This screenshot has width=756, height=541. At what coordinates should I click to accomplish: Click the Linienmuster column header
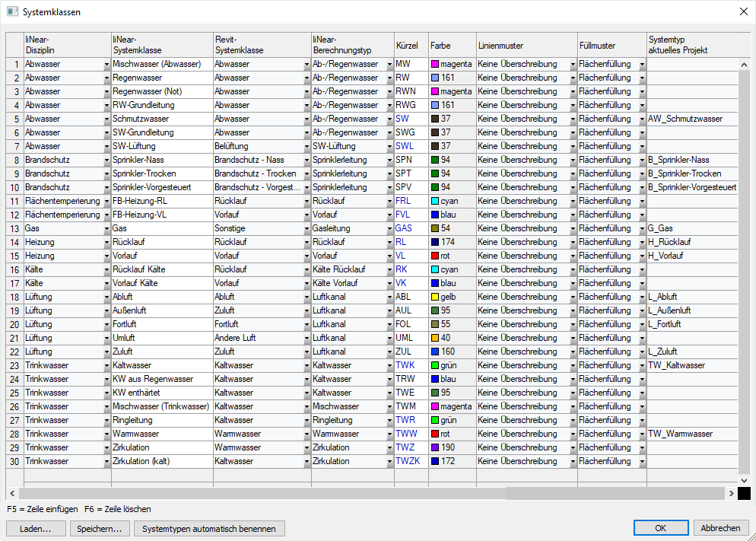[x=526, y=45]
